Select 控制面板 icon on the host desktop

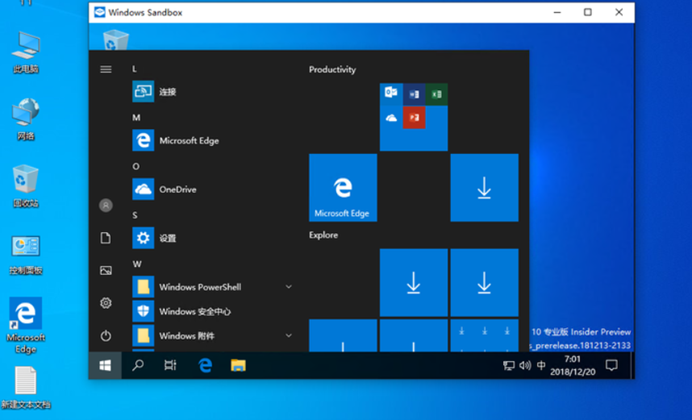pyautogui.click(x=26, y=255)
